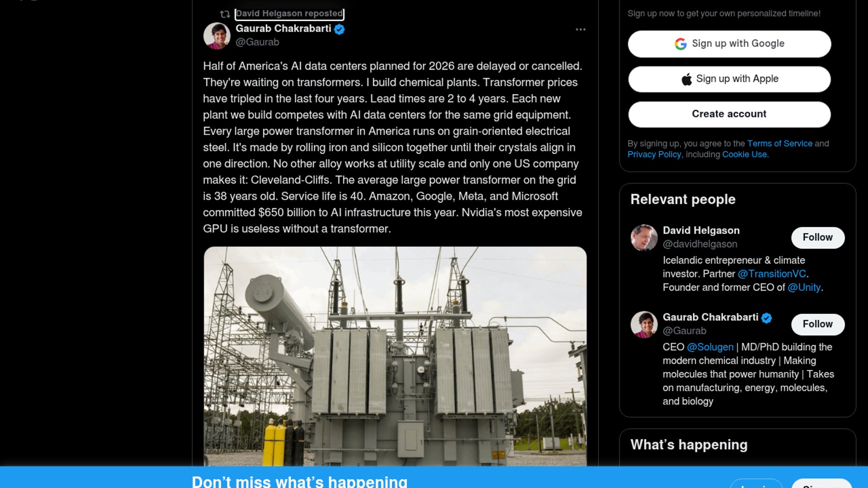Click Gaurab's verified badge in post header
This screenshot has width=868, height=488.
[340, 29]
